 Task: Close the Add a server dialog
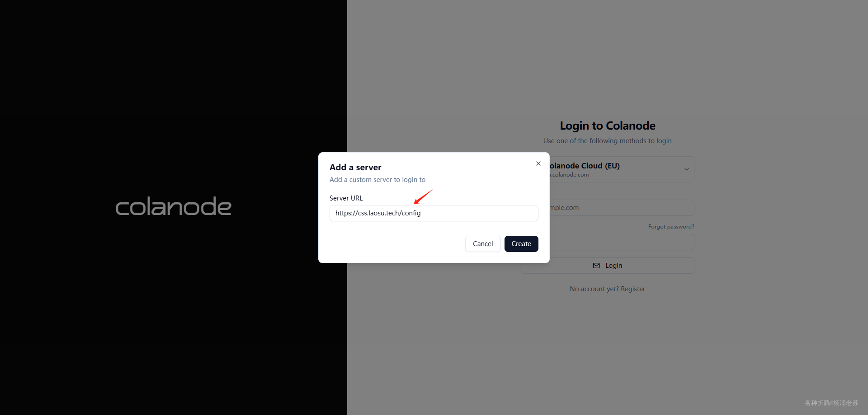pyautogui.click(x=538, y=163)
